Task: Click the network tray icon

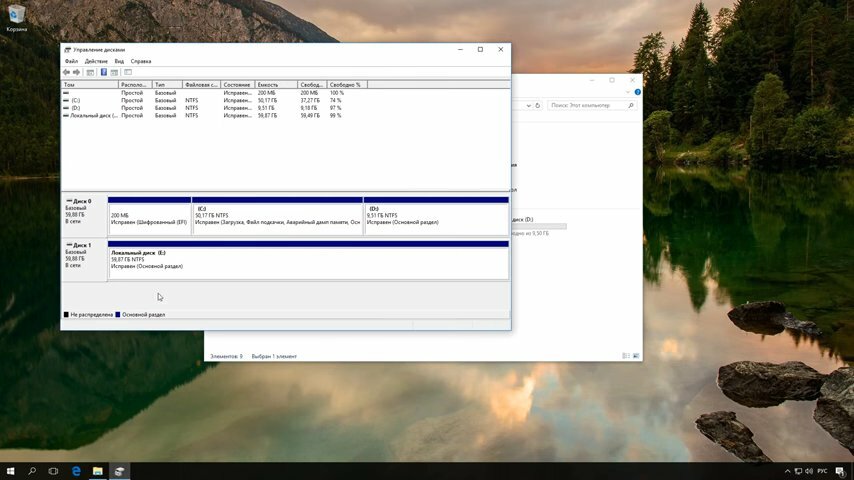Action: tap(798, 471)
